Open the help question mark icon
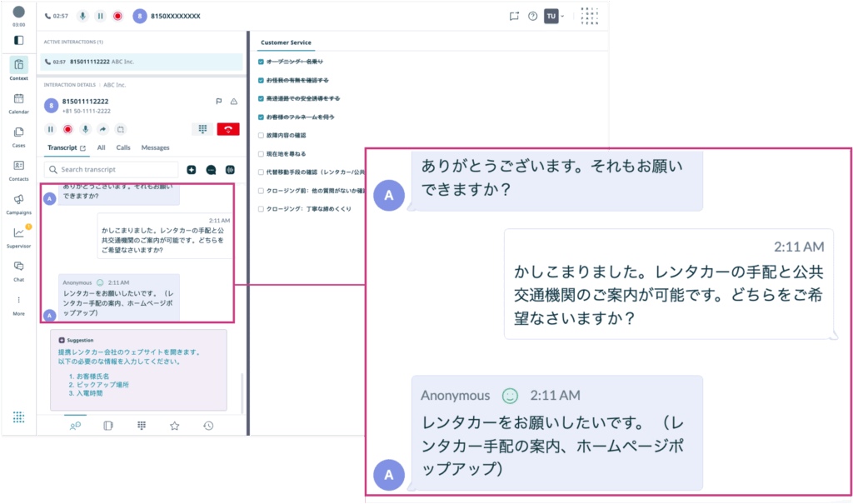The image size is (853, 504). [x=532, y=16]
